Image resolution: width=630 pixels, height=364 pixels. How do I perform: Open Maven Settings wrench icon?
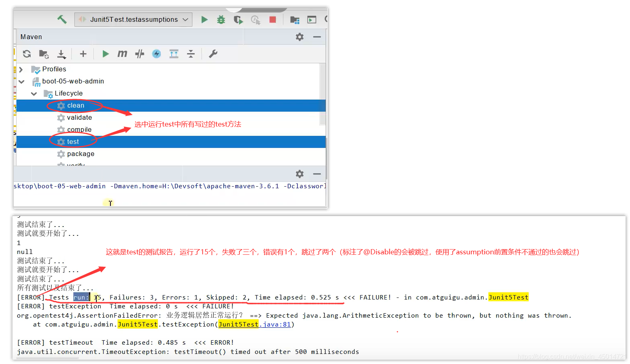[x=213, y=54]
